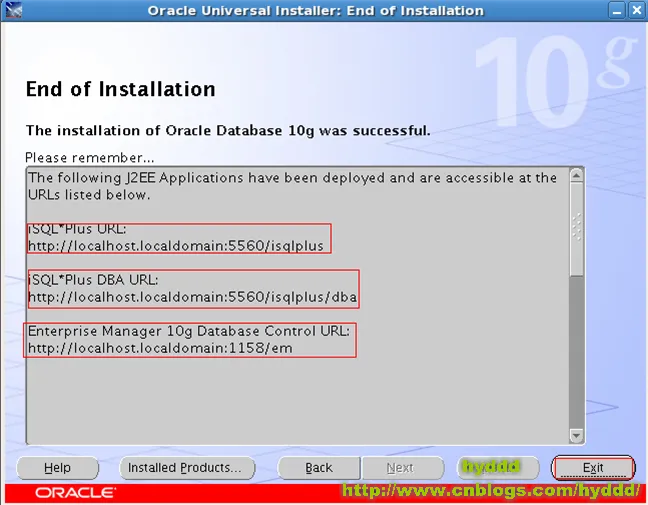Go Back to previous installer step
The width and height of the screenshot is (648, 505).
coord(319,468)
